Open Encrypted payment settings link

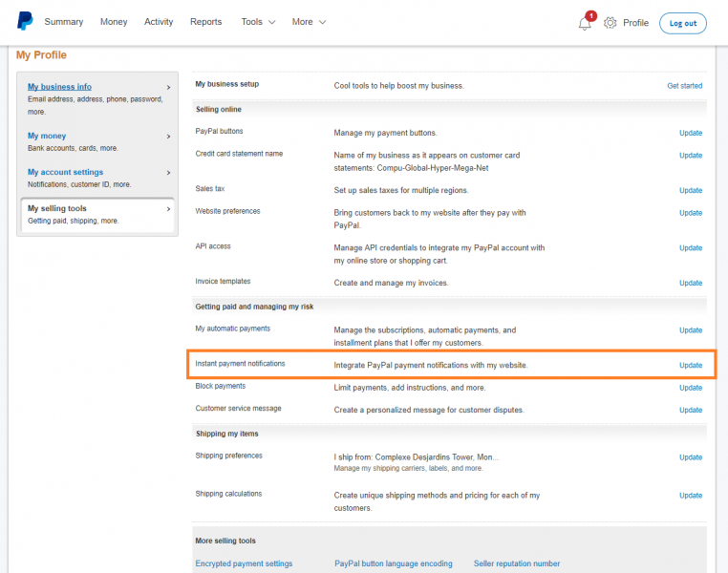click(x=244, y=563)
